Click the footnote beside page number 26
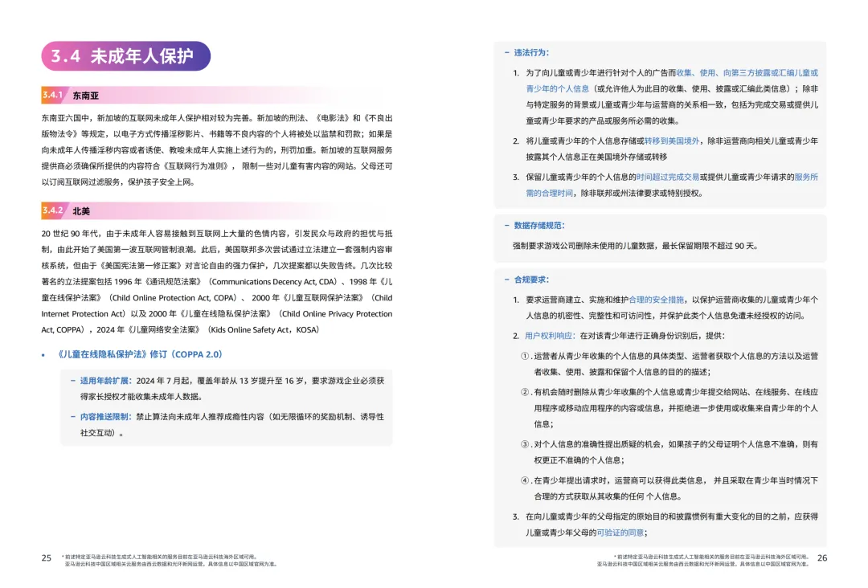The width and height of the screenshot is (868, 588). coord(702,561)
